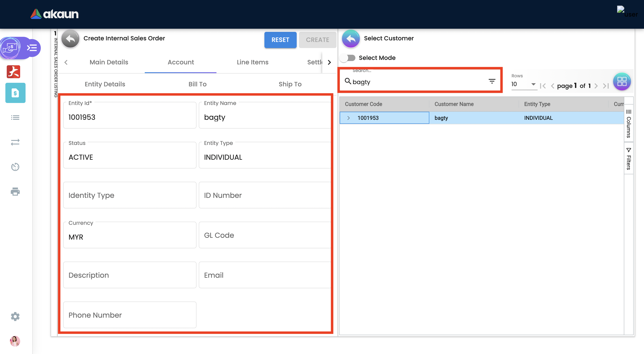Go back from Select Customer panel
The width and height of the screenshot is (644, 354).
coord(350,39)
